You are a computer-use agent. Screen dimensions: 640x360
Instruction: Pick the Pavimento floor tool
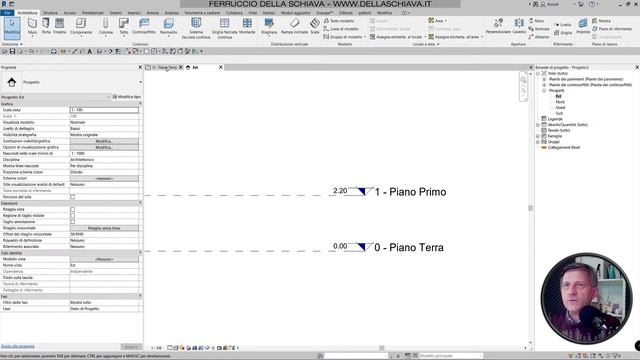click(169, 27)
